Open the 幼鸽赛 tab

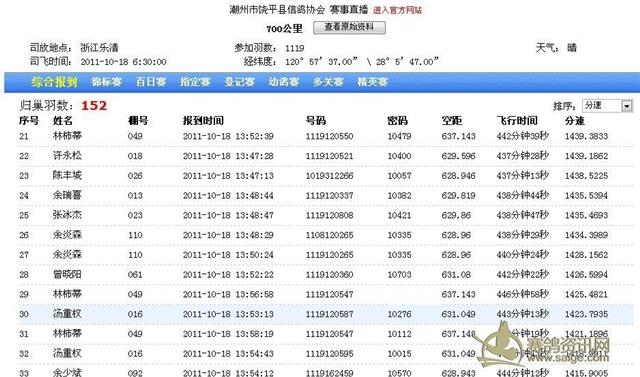[x=284, y=82]
